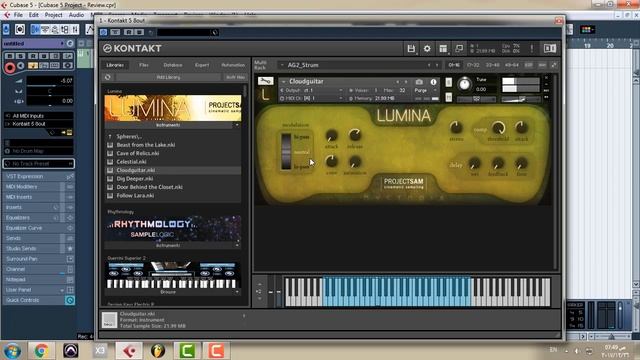The width and height of the screenshot is (640, 360).
Task: Toggle Cubase constrain delay compensation icon
Action: click(x=20, y=29)
